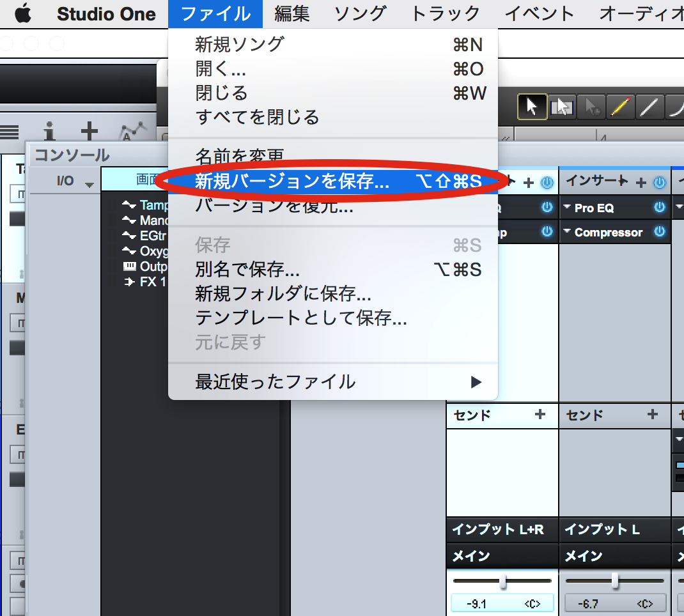Viewport: 684px width, 616px height.
Task: Toggle all inserts power on インプット L+R channel
Action: pyautogui.click(x=547, y=183)
